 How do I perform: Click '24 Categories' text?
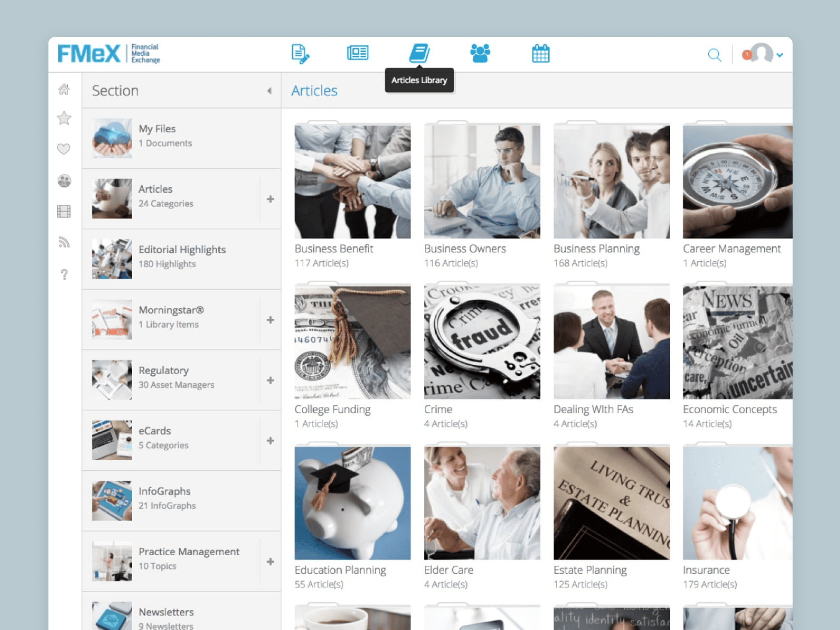(x=166, y=203)
